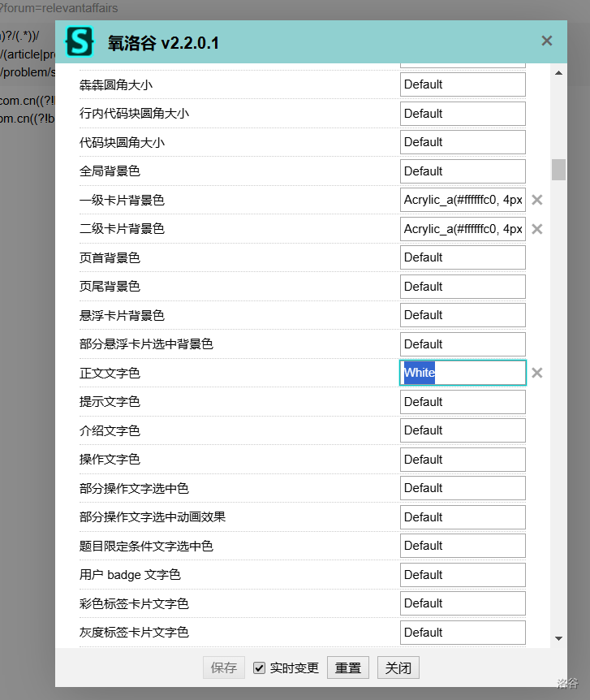Click the 一级卡片背景色 Acrylic value field
The image size is (590, 700).
coord(463,200)
